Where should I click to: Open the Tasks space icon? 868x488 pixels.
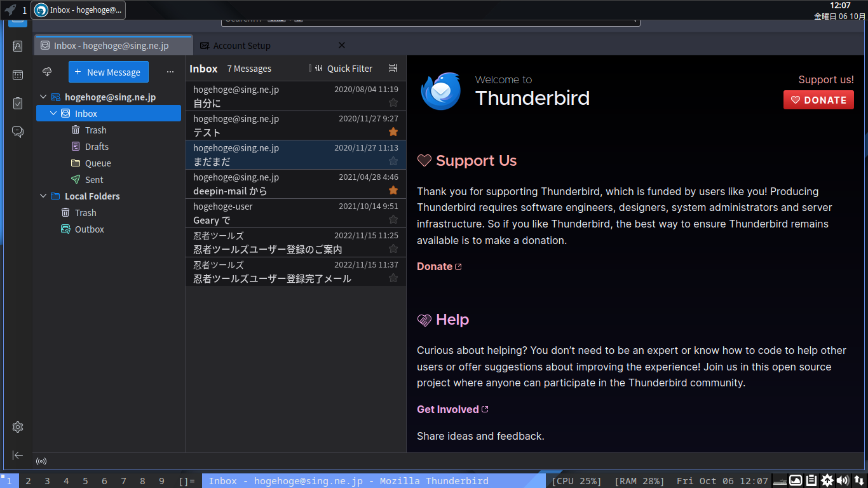18,104
